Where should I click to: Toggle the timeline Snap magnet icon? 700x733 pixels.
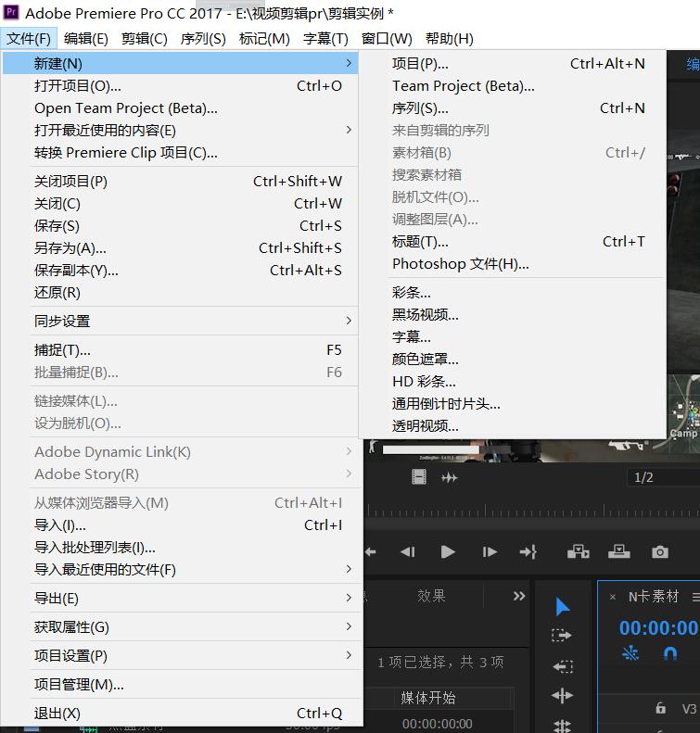click(x=669, y=654)
